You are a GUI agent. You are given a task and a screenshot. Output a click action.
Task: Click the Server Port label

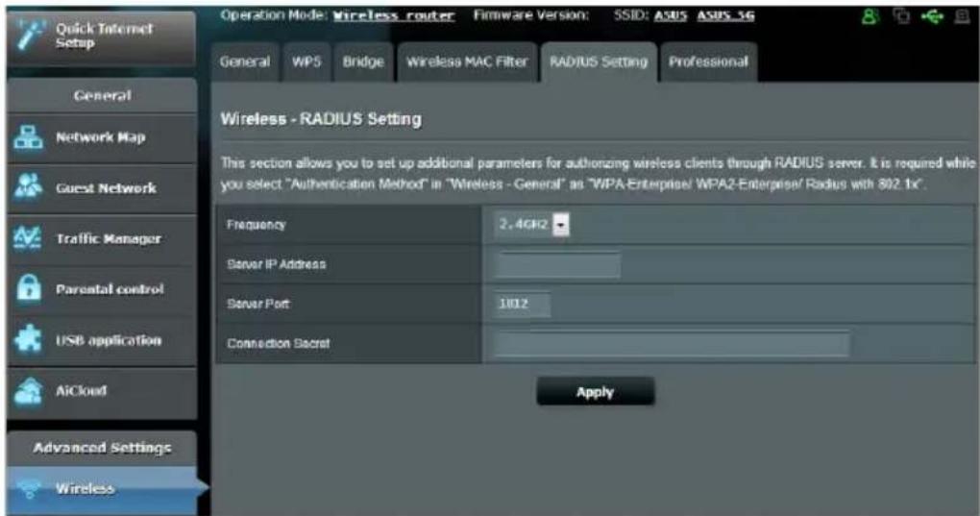pos(257,304)
